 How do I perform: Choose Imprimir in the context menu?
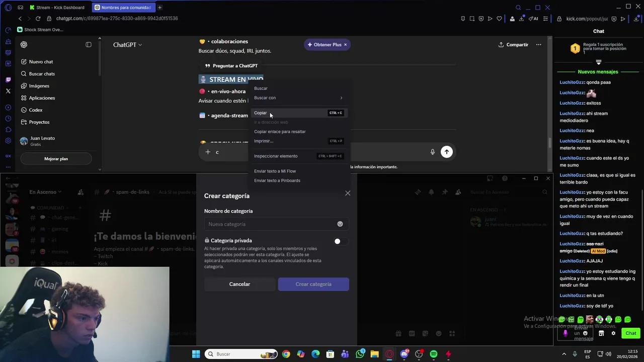coord(299,141)
